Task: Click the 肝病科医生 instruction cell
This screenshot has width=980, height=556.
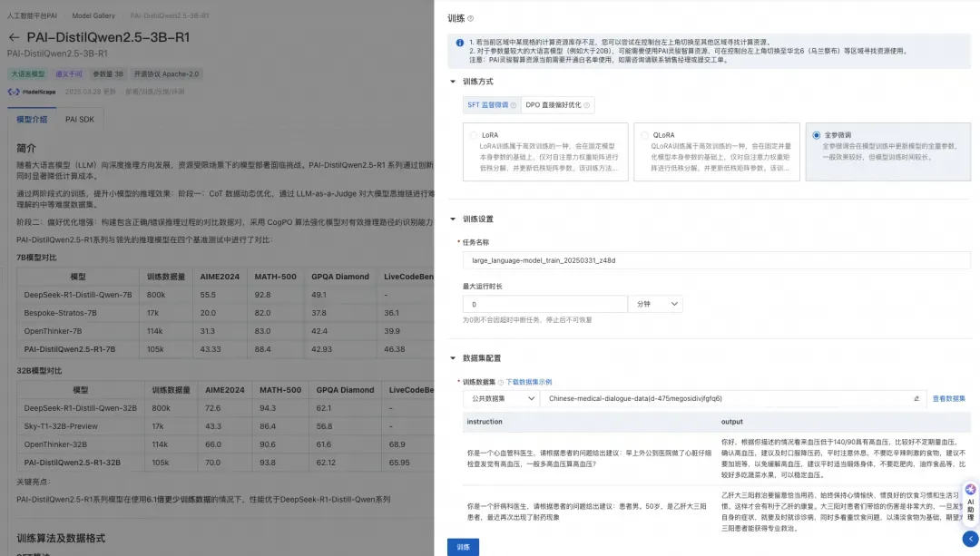Action: (589, 512)
